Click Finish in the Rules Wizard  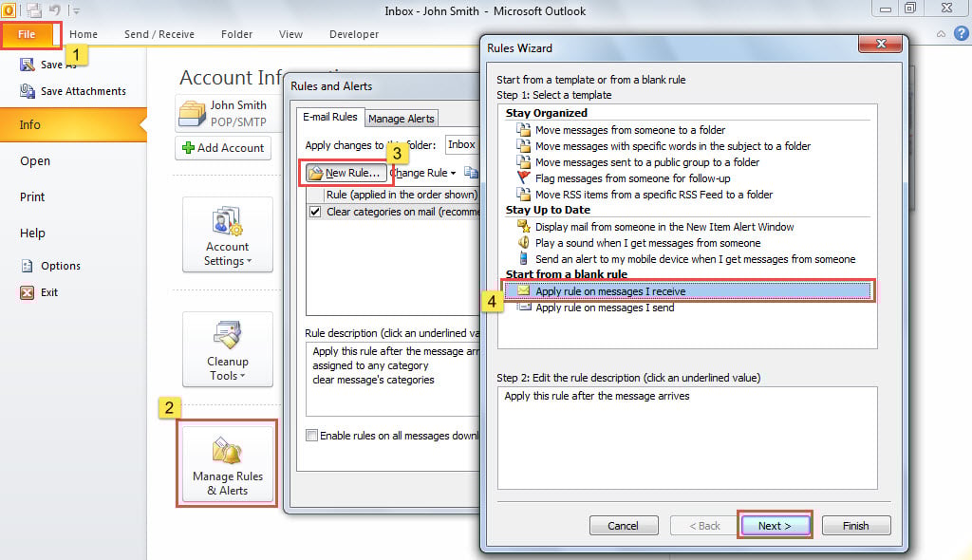(x=856, y=525)
